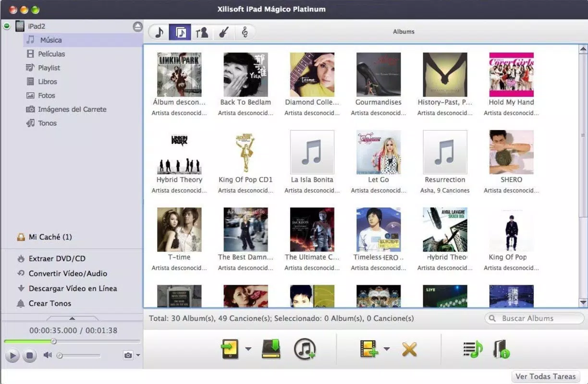Screen dimensions: 588x384
Task: Click copy files to device icon
Action: coord(230,349)
